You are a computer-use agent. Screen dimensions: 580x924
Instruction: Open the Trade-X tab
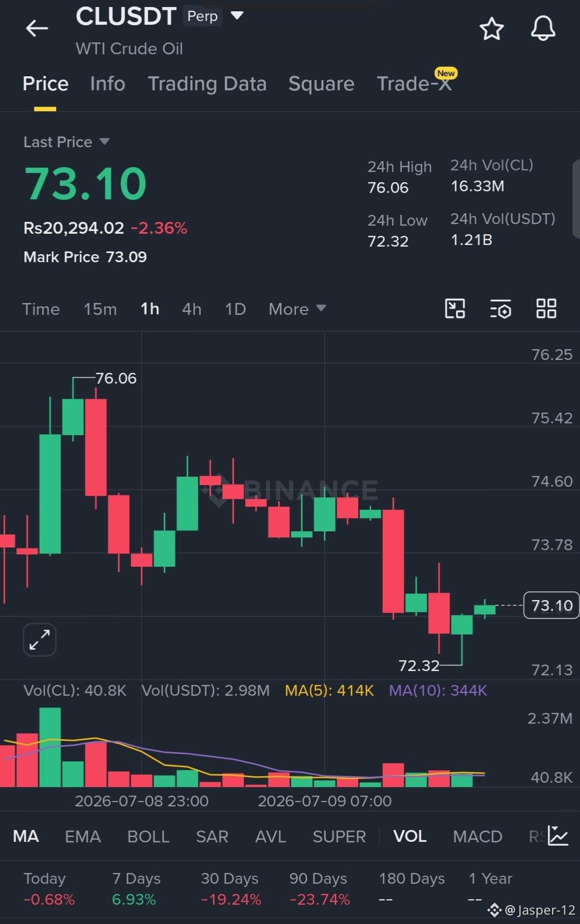click(414, 84)
